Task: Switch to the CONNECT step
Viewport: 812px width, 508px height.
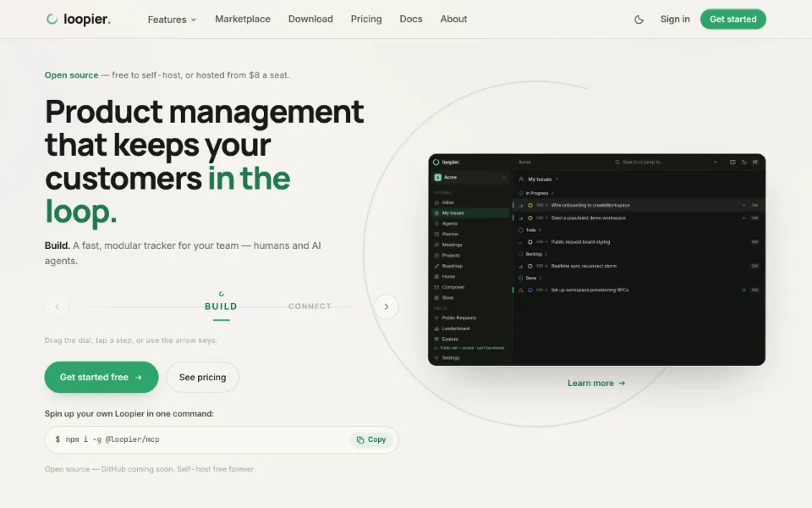Action: coord(310,306)
